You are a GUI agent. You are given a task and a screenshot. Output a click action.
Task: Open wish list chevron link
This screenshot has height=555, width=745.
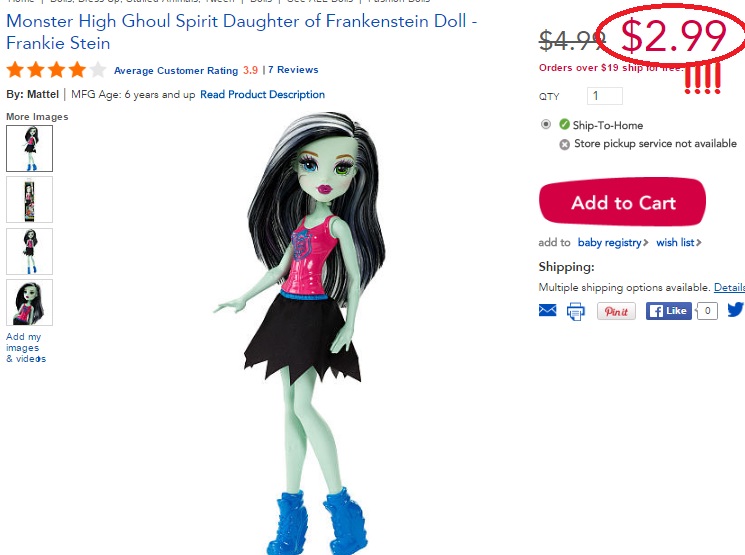click(x=679, y=242)
